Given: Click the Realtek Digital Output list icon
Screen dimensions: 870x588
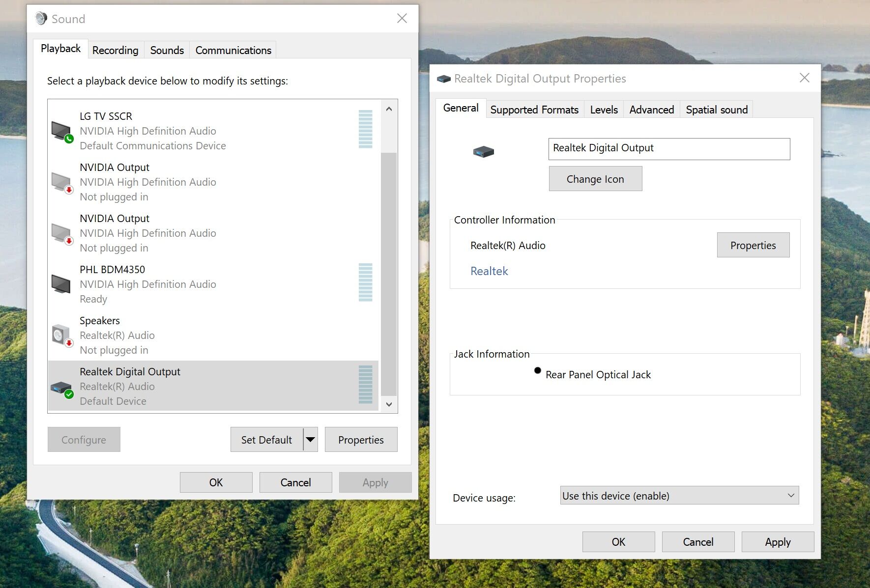Looking at the screenshot, I should tap(62, 389).
